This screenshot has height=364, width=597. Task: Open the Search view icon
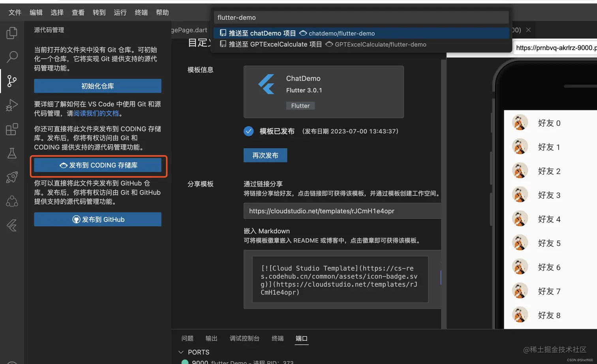(12, 57)
